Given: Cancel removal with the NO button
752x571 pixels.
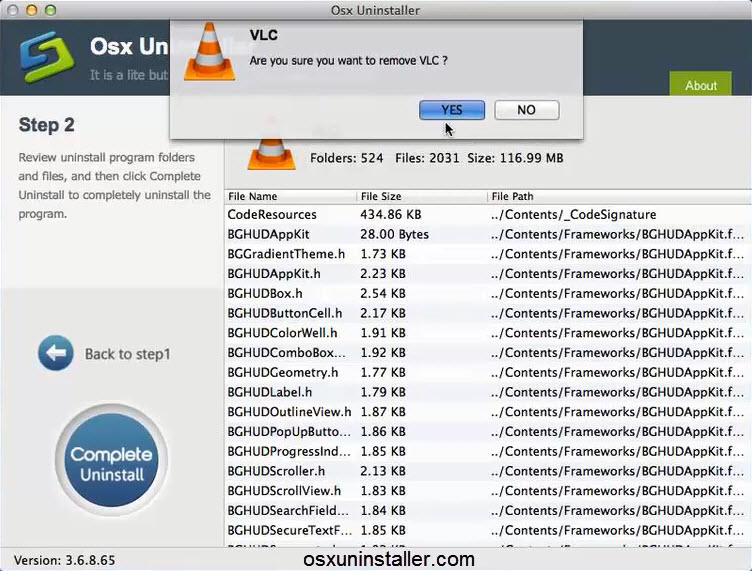Looking at the screenshot, I should coord(526,110).
